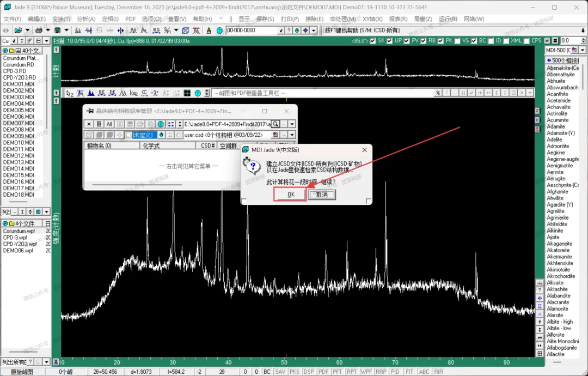Click the Kα2 strip icon
This screenshot has height=376, width=588.
pyautogui.click(x=133, y=93)
